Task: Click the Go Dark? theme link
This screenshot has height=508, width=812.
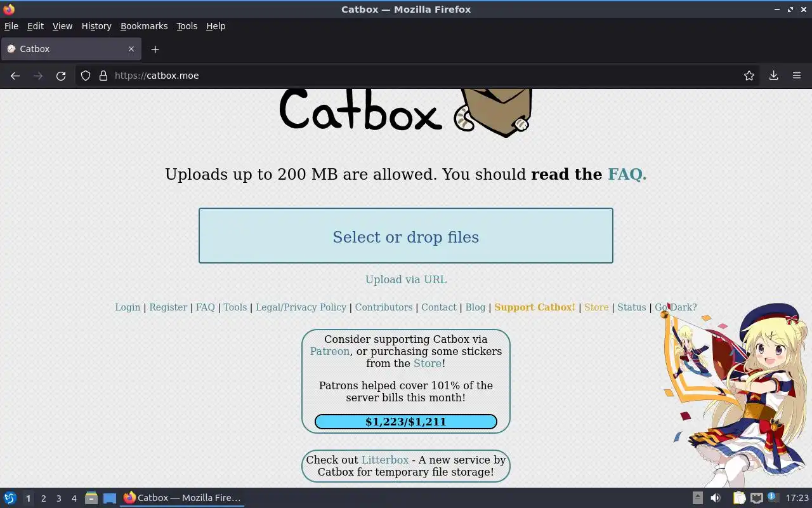Action: tap(676, 307)
